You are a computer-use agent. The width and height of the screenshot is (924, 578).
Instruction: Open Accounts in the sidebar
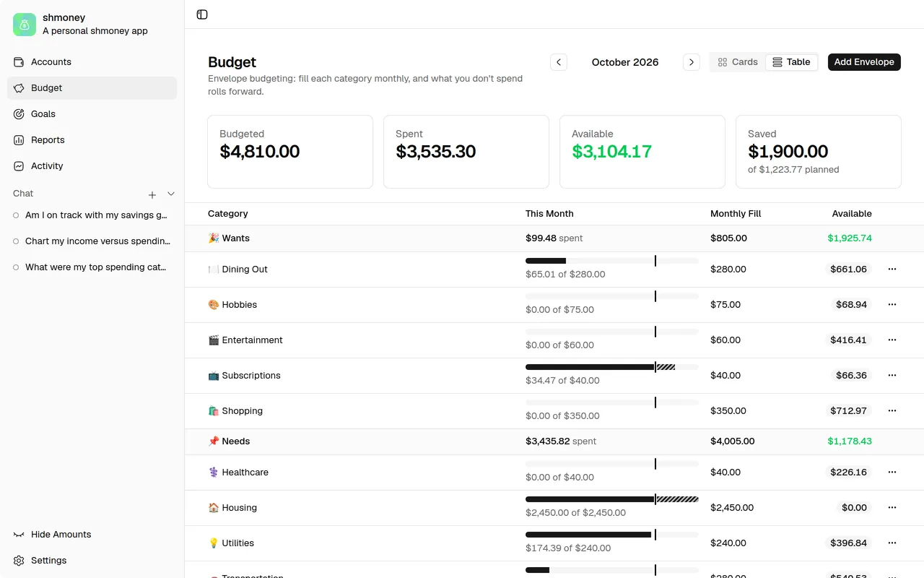pyautogui.click(x=92, y=62)
